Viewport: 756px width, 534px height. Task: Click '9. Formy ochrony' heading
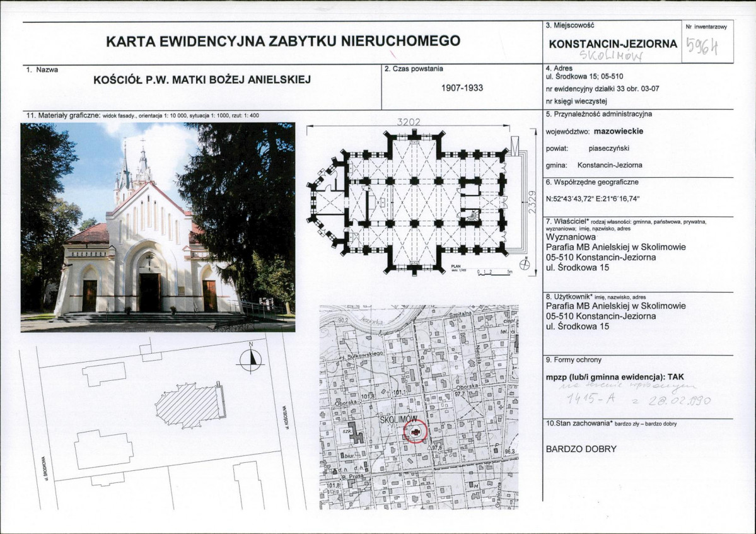pos(574,359)
